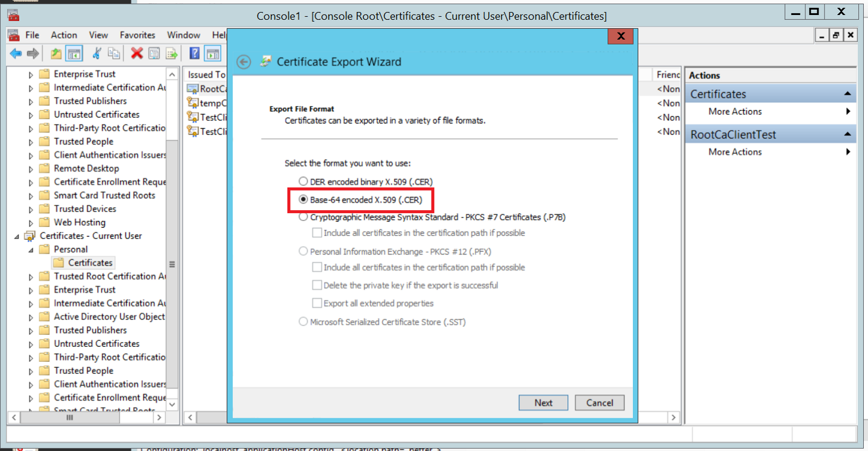Toggle Show/Hide Console Tree toolbar icon
Screen dimensions: 868x451
click(x=74, y=54)
